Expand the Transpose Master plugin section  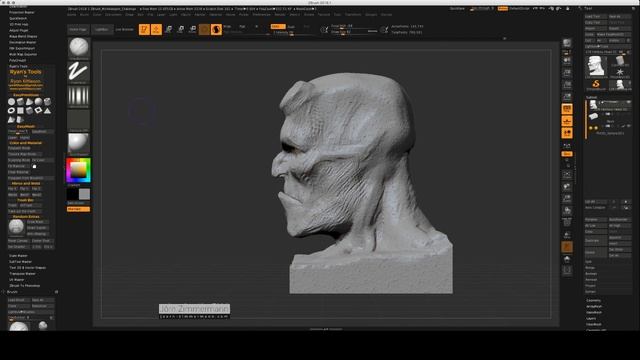coord(22,273)
